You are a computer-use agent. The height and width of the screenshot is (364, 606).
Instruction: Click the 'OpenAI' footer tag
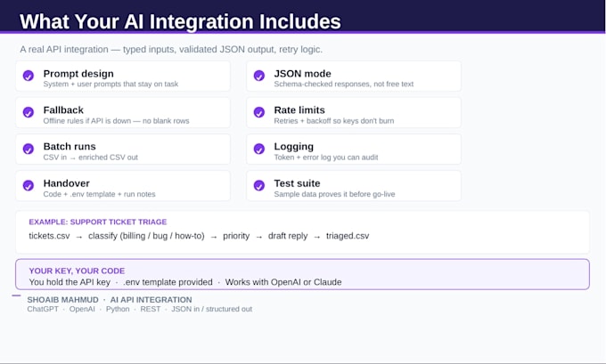tap(82, 309)
